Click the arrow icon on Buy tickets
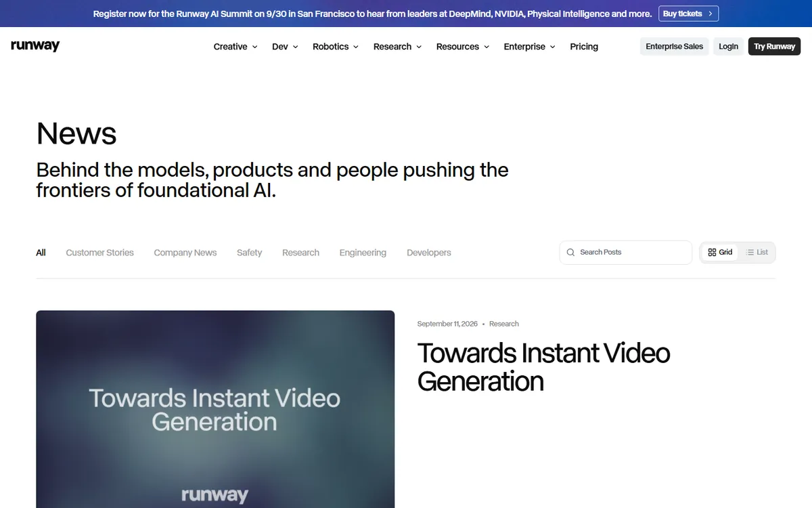The image size is (812, 508). (710, 14)
